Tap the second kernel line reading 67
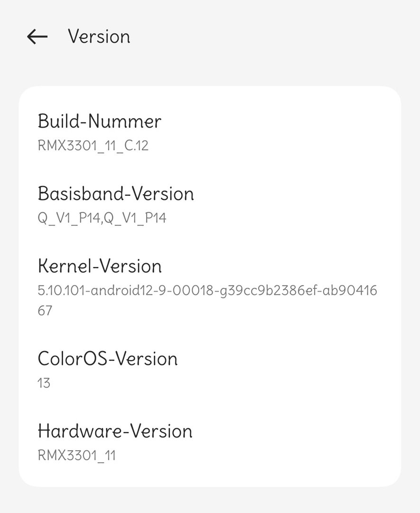This screenshot has width=420, height=513. click(45, 311)
